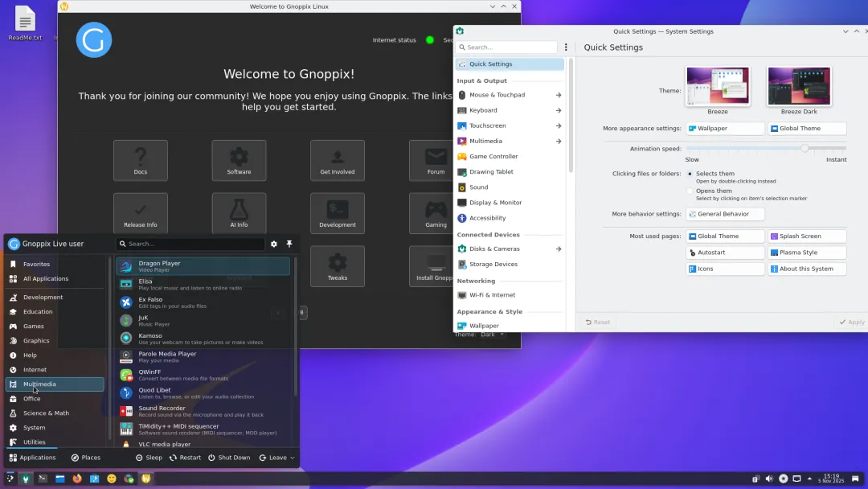The width and height of the screenshot is (868, 489).
Task: Open Tweaks tile in Welcome window
Action: pos(338,266)
